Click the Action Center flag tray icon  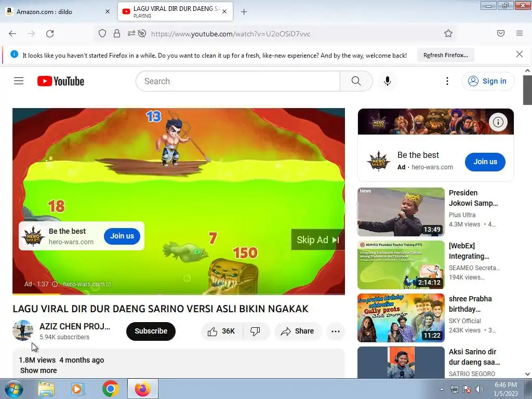tap(467, 389)
